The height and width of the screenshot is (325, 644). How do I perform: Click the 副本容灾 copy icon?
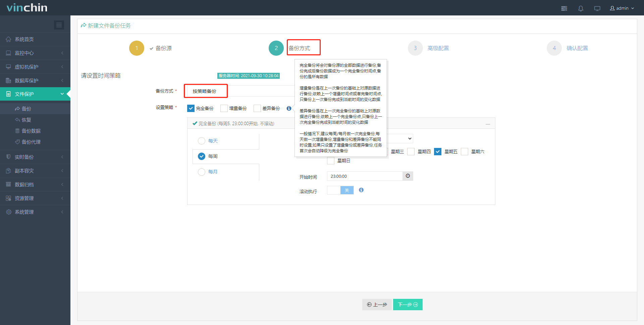(8, 171)
